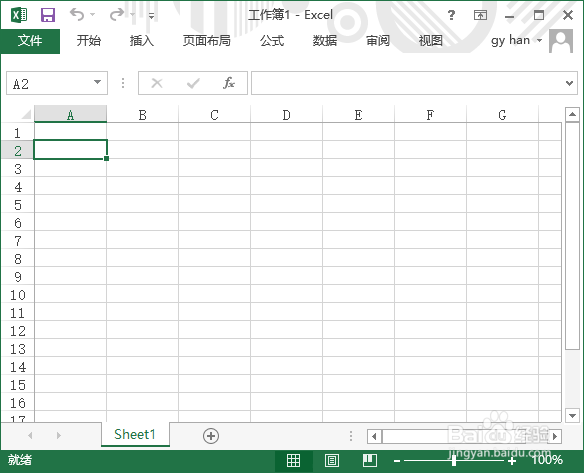Screen dimensions: 584x473
Task: Save the workbook with the floppy icon
Action: click(48, 15)
